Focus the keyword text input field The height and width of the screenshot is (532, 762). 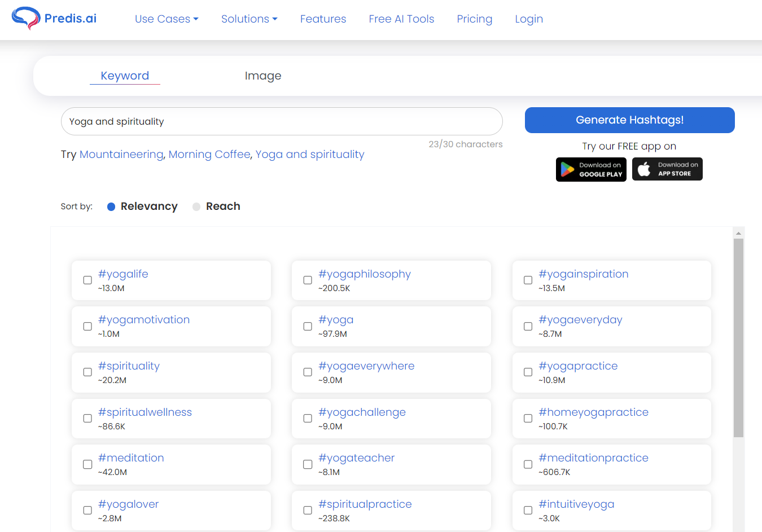click(x=282, y=121)
